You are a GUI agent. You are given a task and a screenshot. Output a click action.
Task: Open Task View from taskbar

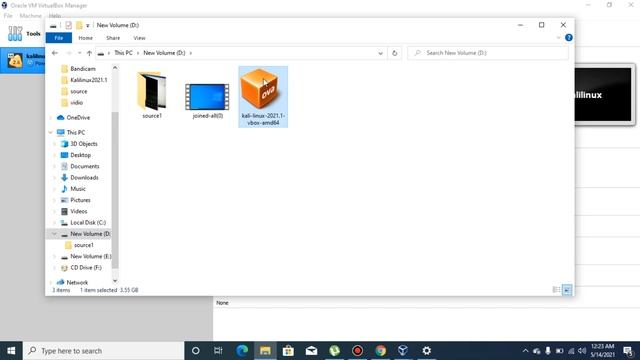[x=218, y=351]
